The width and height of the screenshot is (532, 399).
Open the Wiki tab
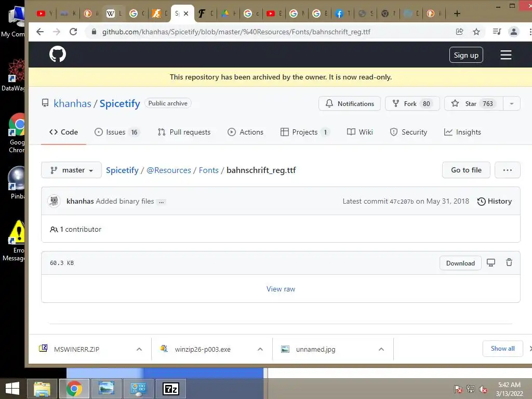[x=360, y=132]
